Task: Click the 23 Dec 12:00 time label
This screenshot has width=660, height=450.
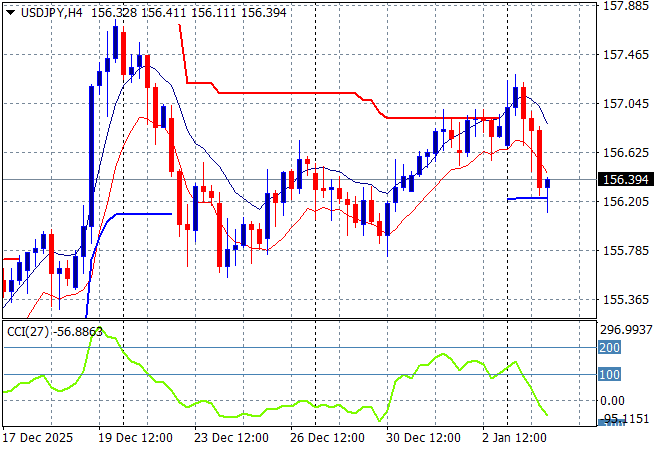Action: [231, 438]
